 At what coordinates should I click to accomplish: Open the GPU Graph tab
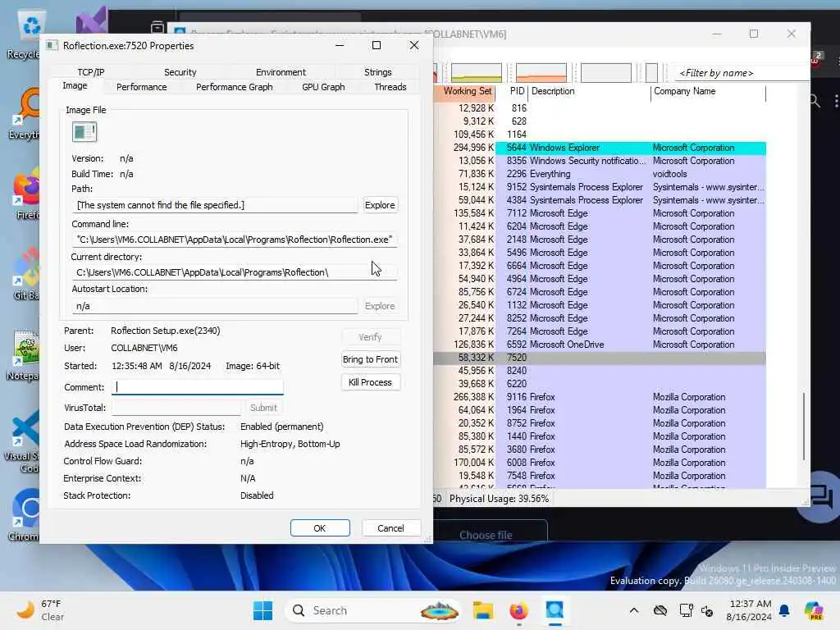click(323, 87)
